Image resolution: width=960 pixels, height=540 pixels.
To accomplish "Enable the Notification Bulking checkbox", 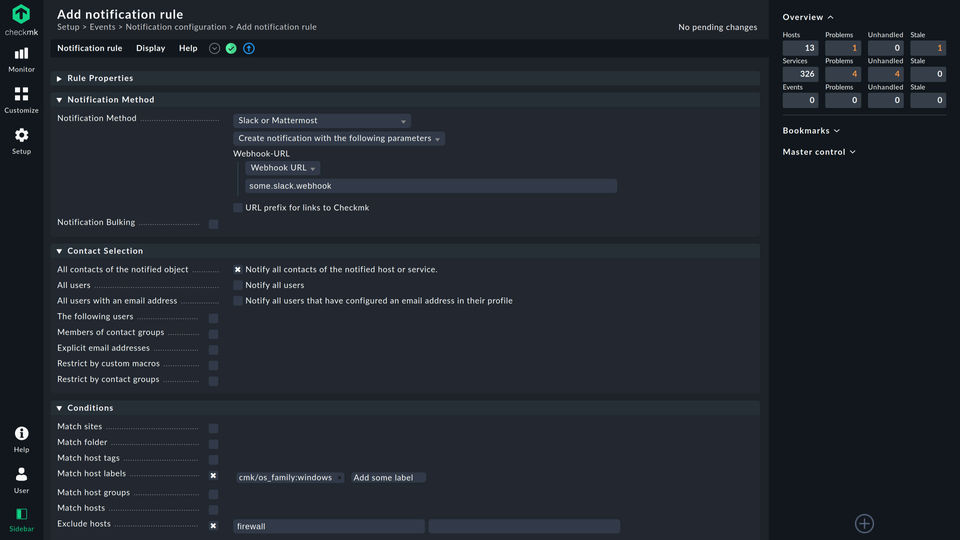I will [213, 224].
